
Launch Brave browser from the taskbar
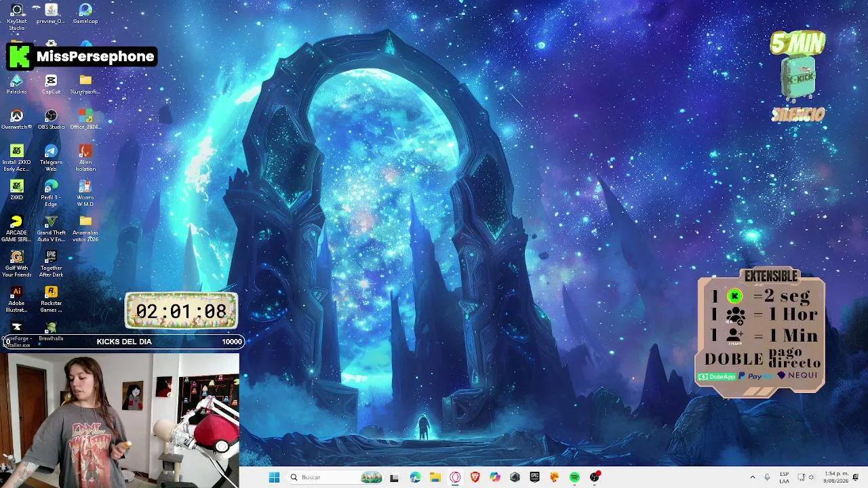click(475, 477)
